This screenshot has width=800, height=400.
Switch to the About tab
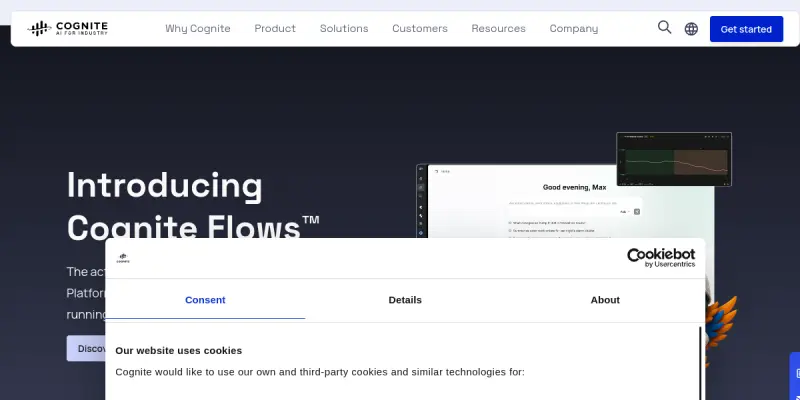tap(605, 300)
